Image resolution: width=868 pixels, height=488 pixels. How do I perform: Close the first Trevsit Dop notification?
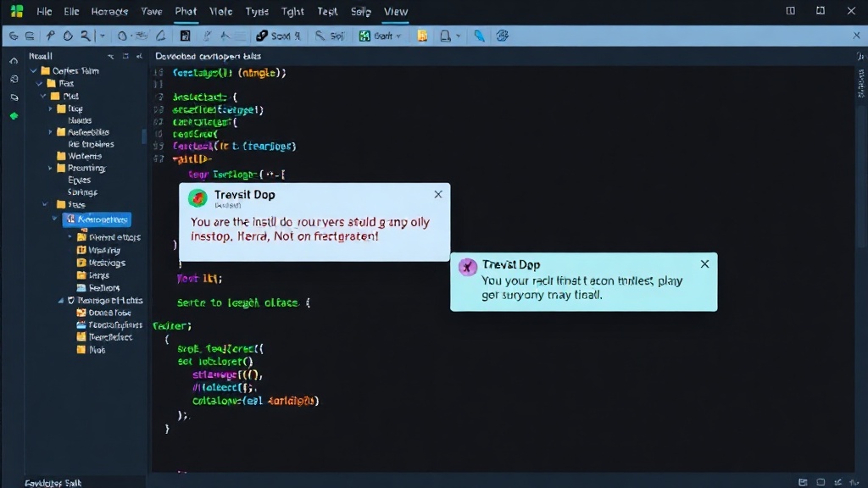tap(438, 194)
